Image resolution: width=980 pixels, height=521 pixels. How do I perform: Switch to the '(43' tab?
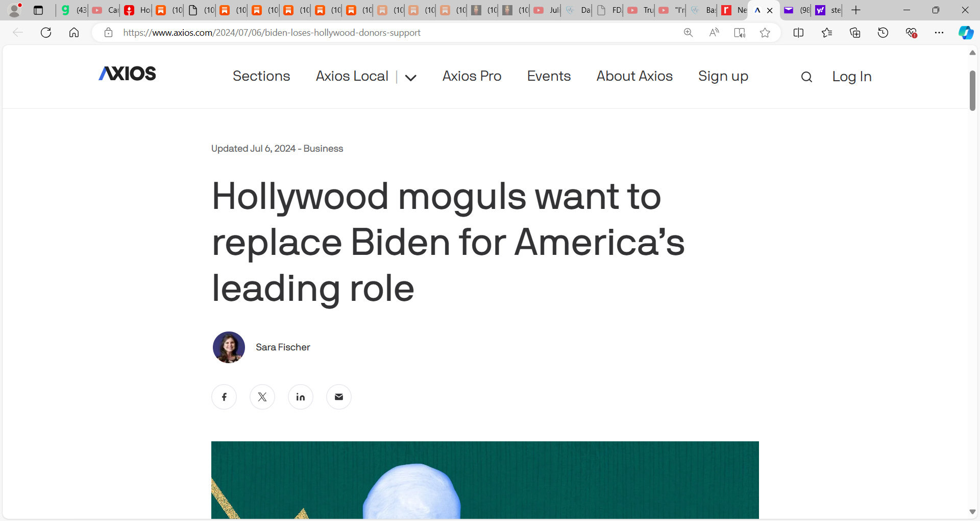pos(73,10)
